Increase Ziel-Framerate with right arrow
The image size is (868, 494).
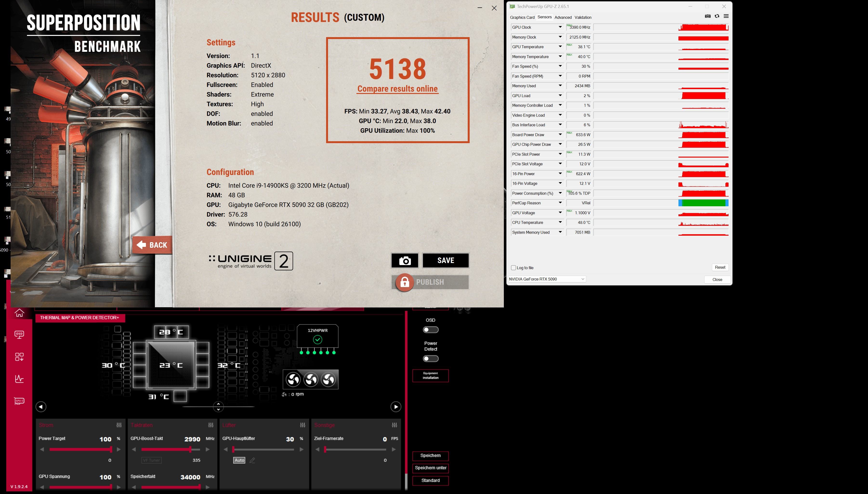point(394,450)
